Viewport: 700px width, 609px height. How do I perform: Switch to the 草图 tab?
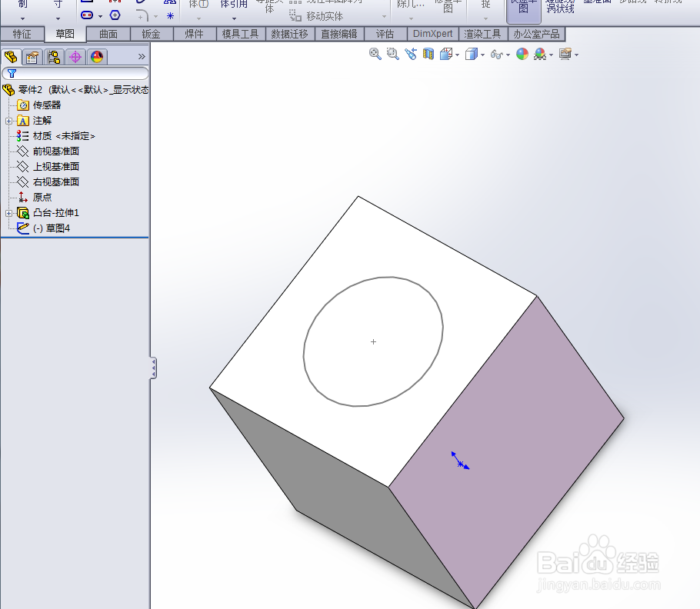click(65, 34)
